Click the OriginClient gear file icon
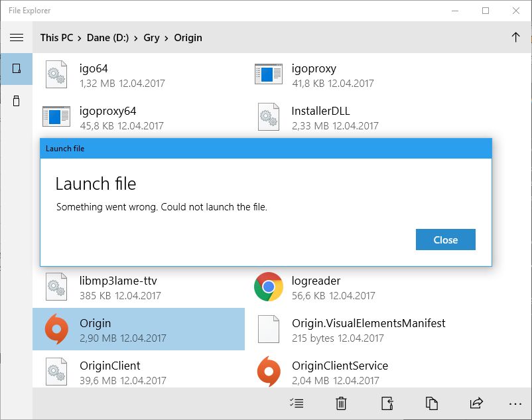 pyautogui.click(x=56, y=372)
